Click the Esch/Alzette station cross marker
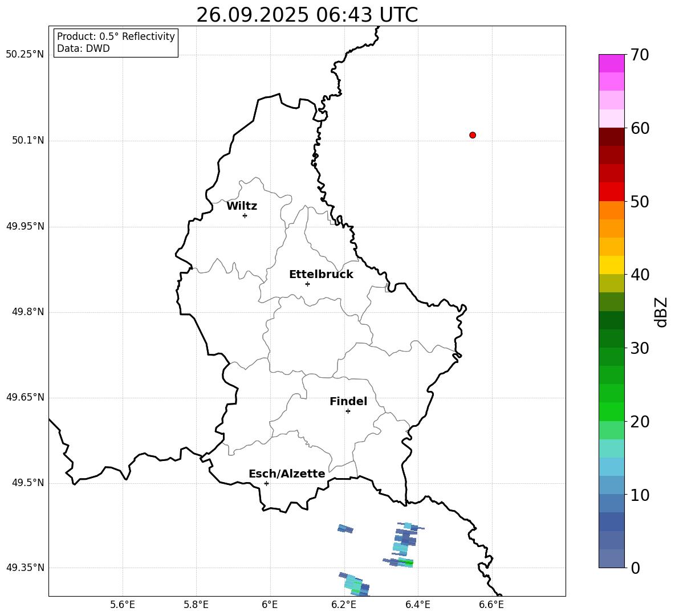675x616 pixels. pyautogui.click(x=266, y=483)
